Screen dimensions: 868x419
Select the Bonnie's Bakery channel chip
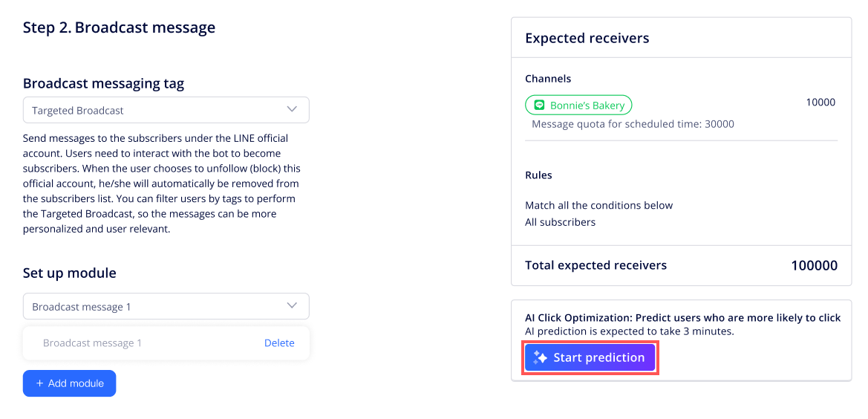point(578,105)
